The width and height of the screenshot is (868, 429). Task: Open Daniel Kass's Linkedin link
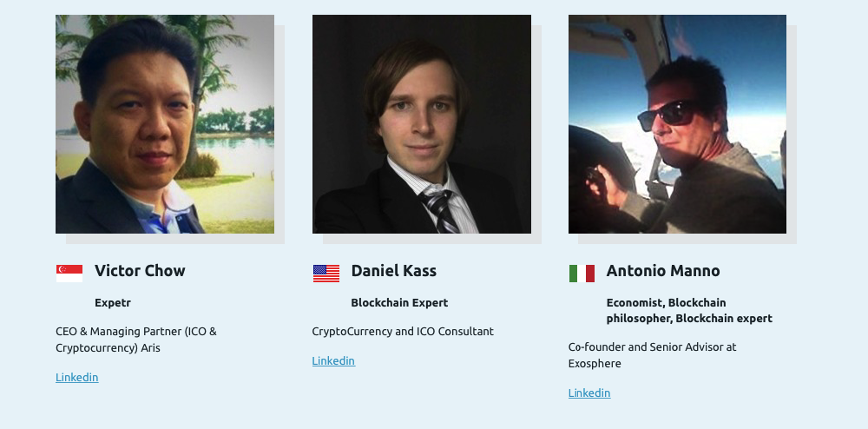coord(333,361)
